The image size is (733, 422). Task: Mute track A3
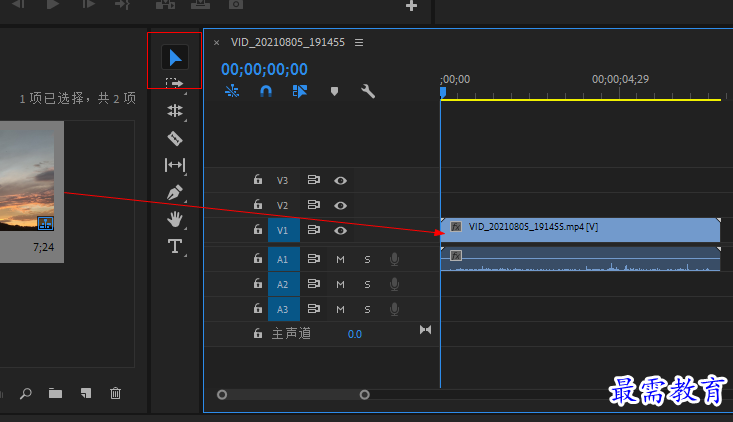(340, 309)
